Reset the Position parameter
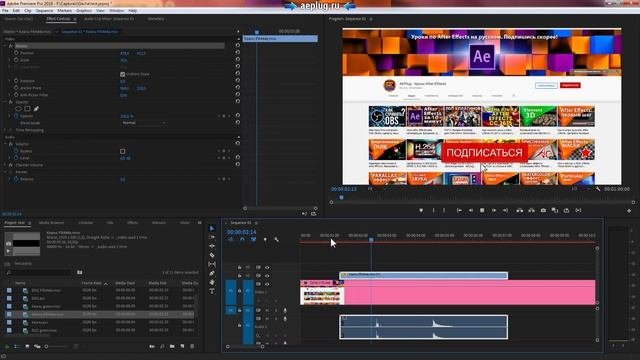The width and height of the screenshot is (640, 360). coord(238,53)
